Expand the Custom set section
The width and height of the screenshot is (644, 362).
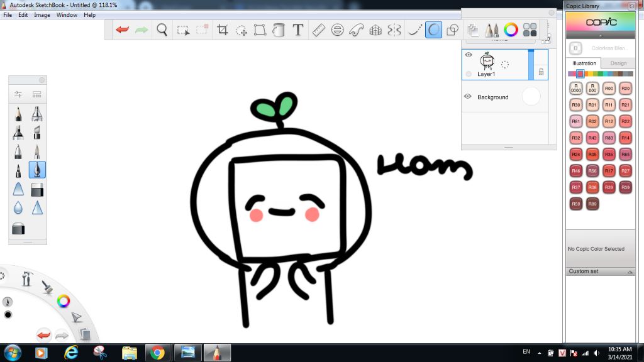pyautogui.click(x=600, y=271)
